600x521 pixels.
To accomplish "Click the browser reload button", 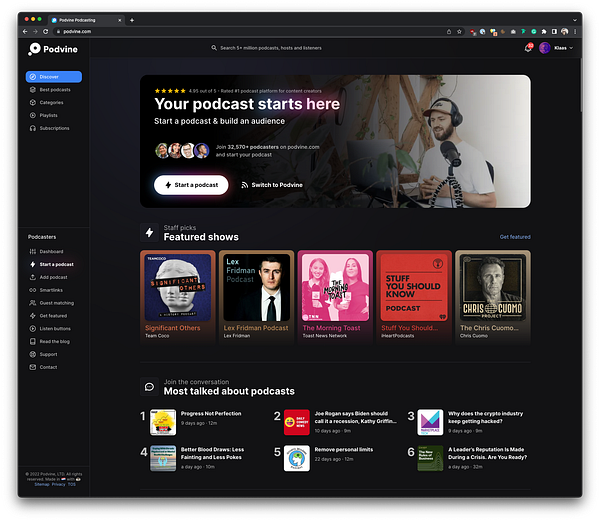I will [x=46, y=31].
